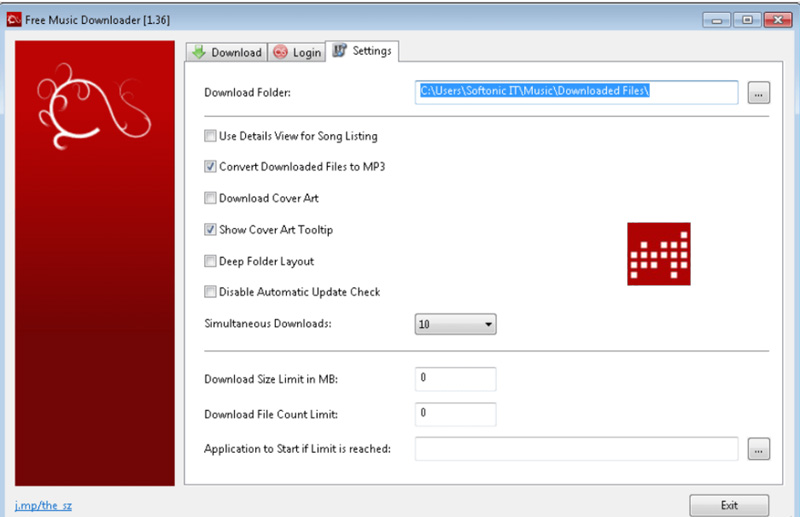
Task: Click the 'Download Size Limit in MB:' label
Action: (x=271, y=379)
